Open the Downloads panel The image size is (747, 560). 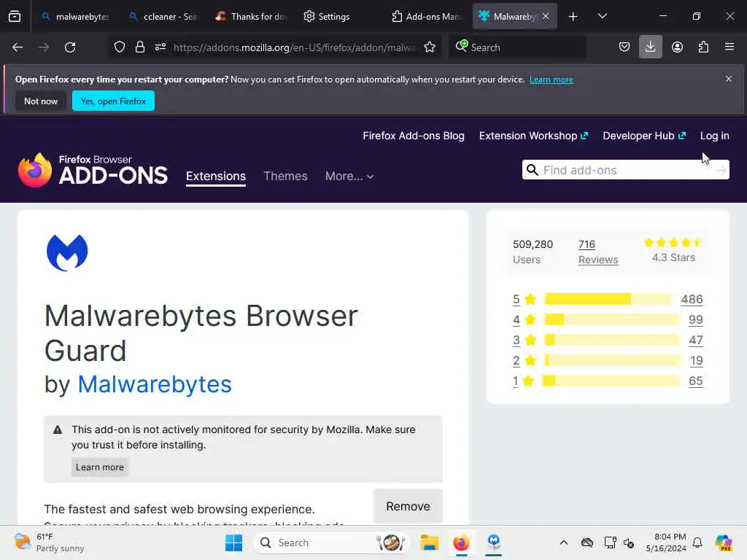click(x=650, y=47)
